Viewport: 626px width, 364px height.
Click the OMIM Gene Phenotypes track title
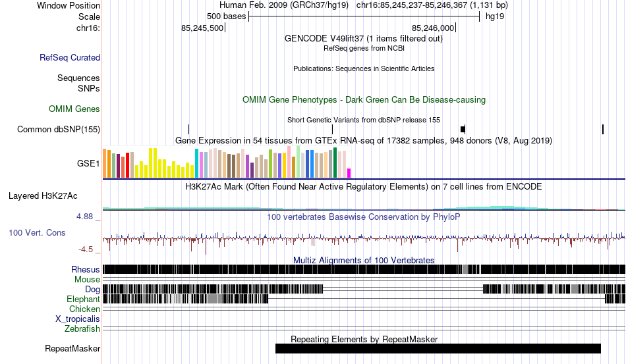364,99
